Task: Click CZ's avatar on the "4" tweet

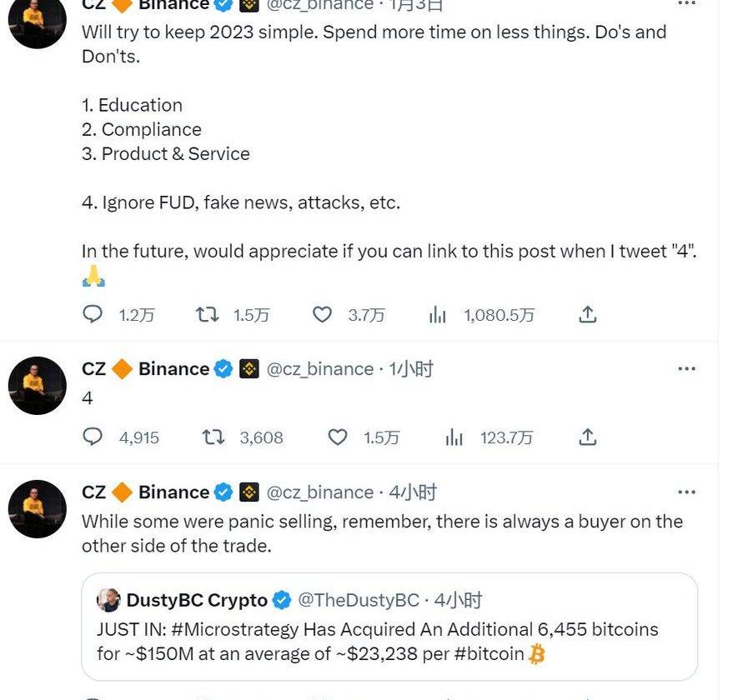Action: click(x=37, y=385)
